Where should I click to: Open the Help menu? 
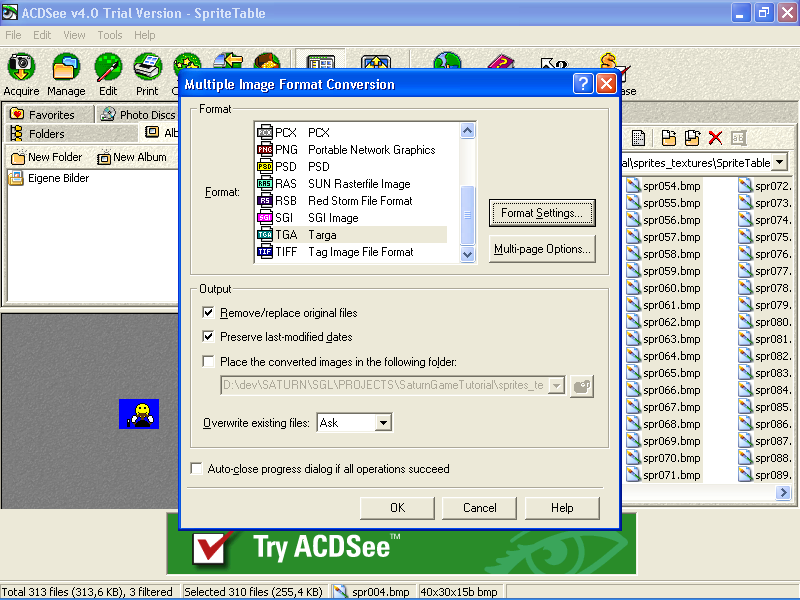point(145,35)
